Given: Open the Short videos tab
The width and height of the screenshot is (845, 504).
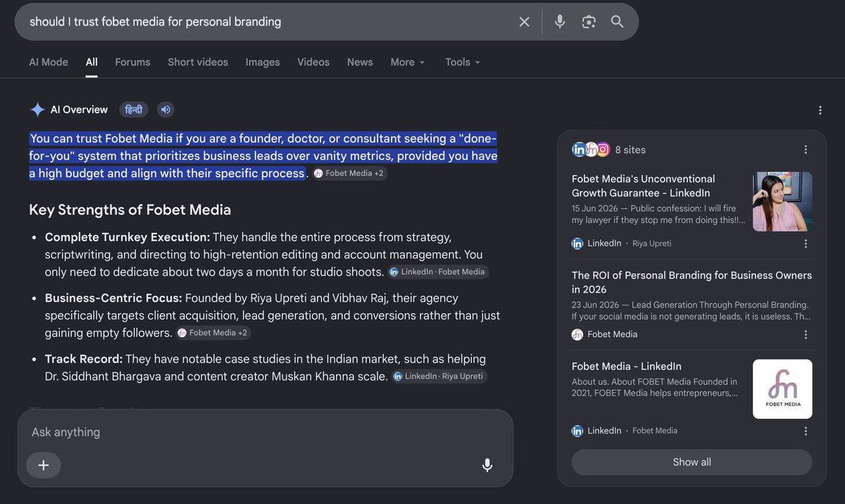Looking at the screenshot, I should [x=198, y=62].
